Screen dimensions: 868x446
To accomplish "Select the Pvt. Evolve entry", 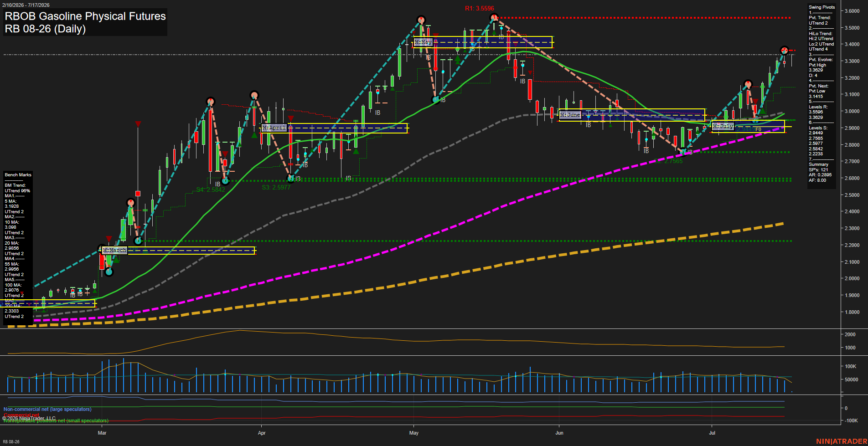I will point(821,60).
